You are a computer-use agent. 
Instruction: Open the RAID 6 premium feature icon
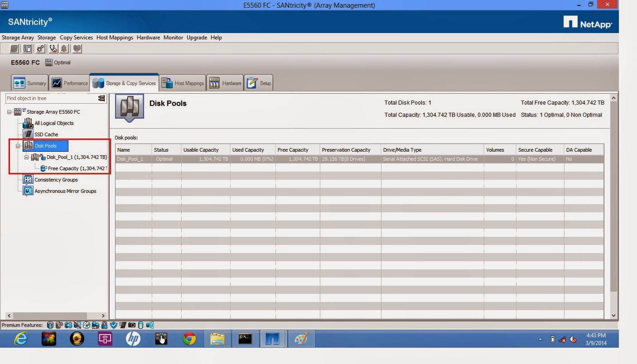(x=95, y=325)
